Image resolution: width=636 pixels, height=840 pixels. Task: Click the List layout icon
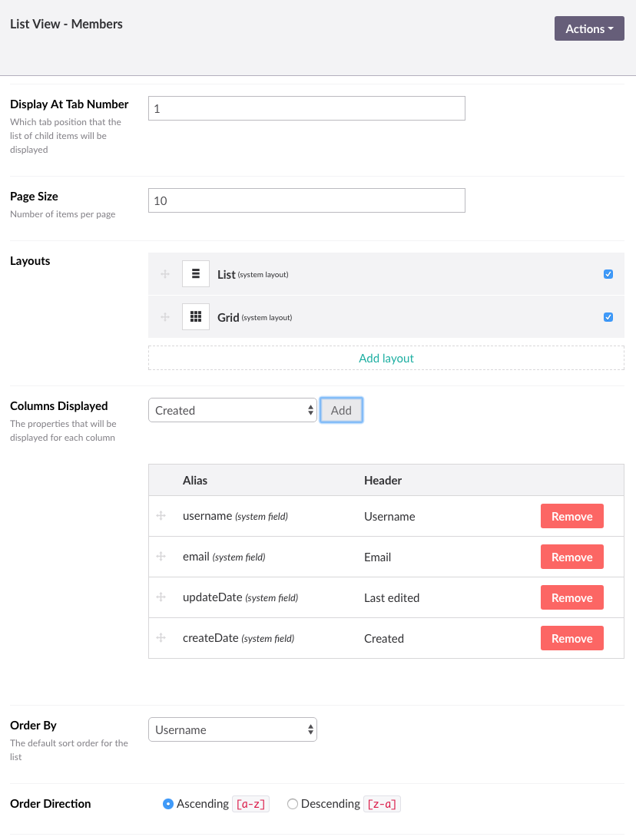pos(196,274)
